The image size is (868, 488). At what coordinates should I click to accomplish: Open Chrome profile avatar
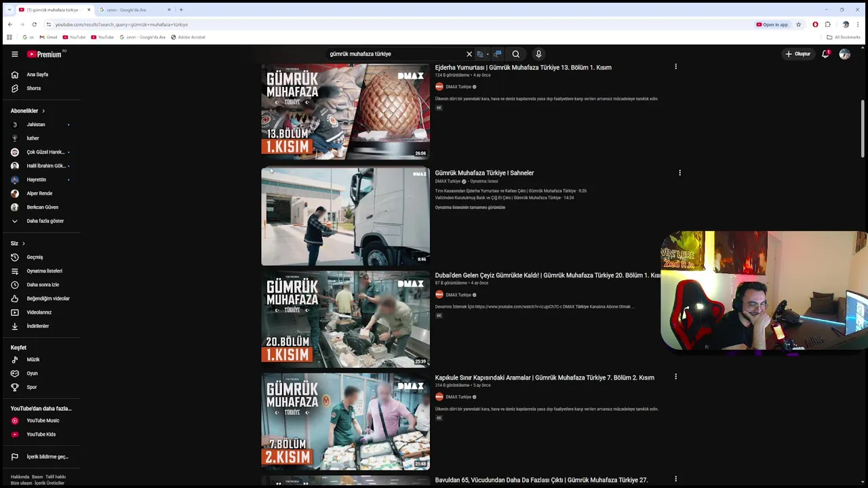click(x=846, y=24)
